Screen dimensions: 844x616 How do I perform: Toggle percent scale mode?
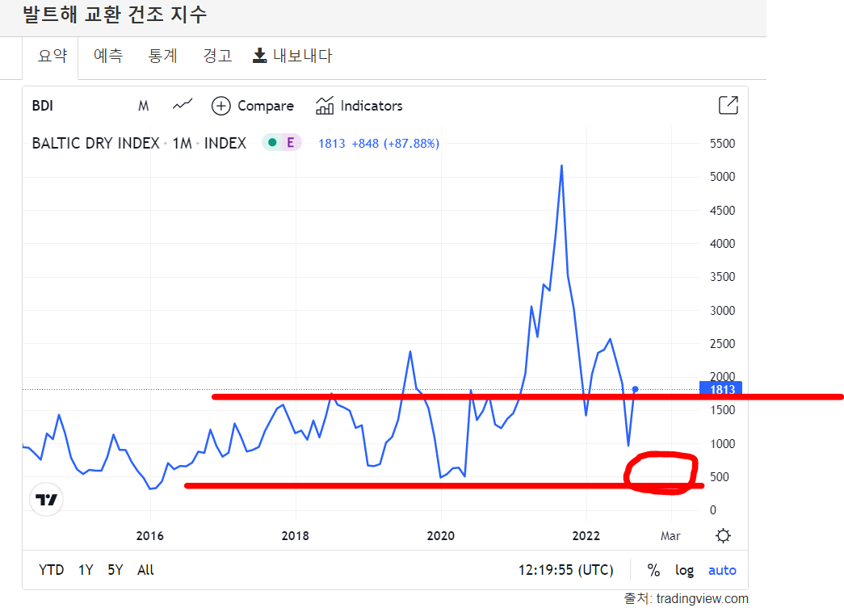coord(653,570)
